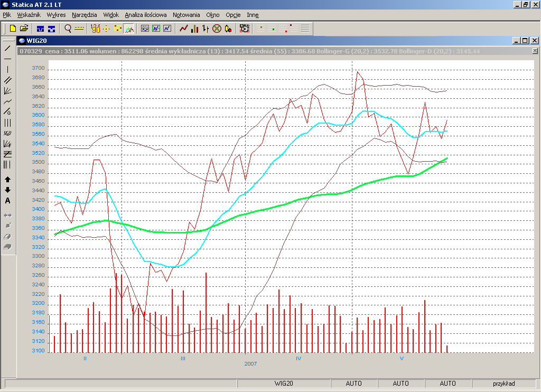Screen dimensions: 541x392
Task: Open the Analiza ilościowa menu
Action: [x=146, y=15]
